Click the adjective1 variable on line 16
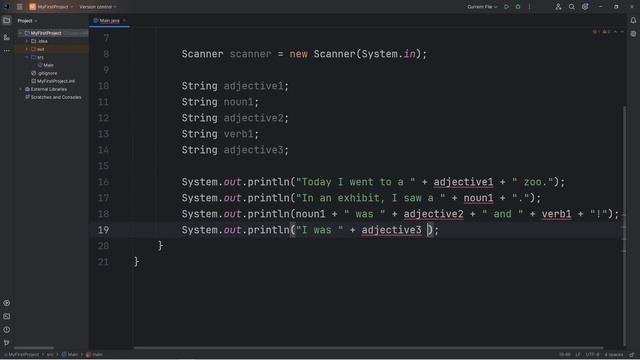This screenshot has width=640, height=360. [463, 182]
